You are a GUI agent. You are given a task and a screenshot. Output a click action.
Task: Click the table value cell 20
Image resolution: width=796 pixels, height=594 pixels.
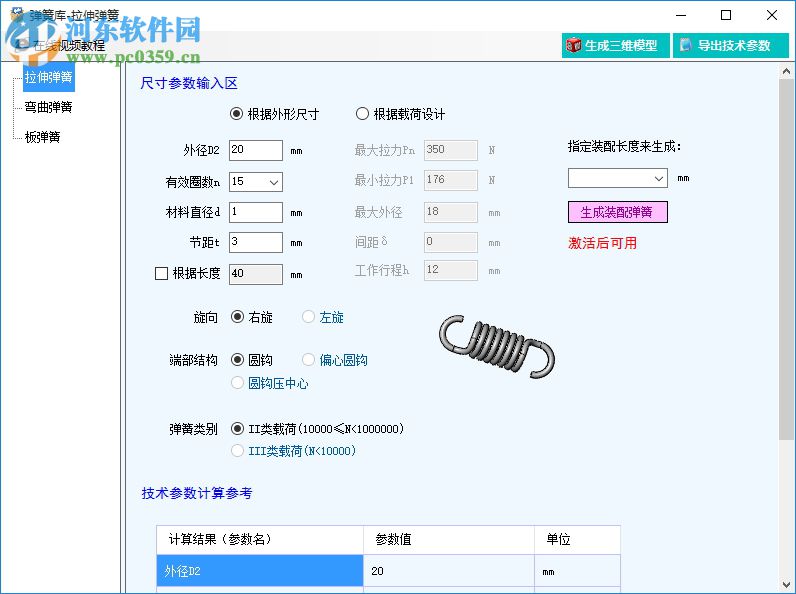point(449,571)
